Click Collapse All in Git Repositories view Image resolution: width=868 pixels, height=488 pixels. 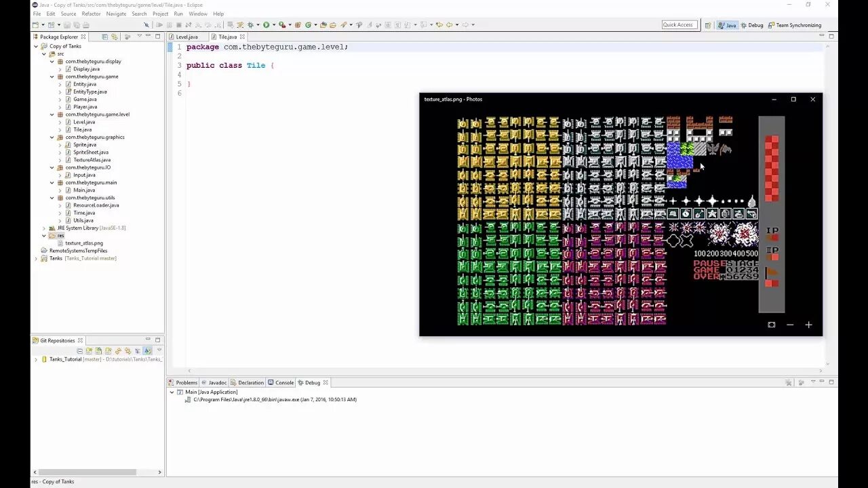point(79,351)
